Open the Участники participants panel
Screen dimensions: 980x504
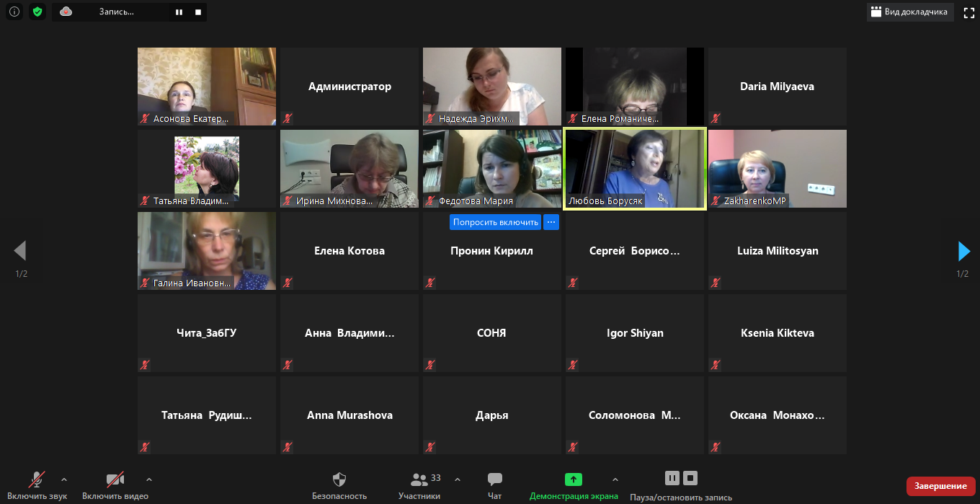click(419, 486)
